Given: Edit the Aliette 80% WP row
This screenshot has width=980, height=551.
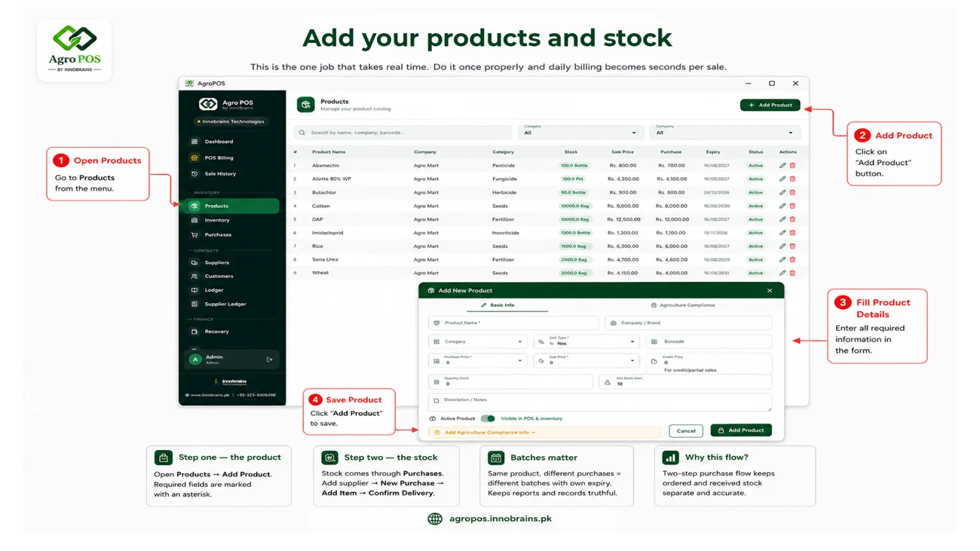Looking at the screenshot, I should 782,179.
